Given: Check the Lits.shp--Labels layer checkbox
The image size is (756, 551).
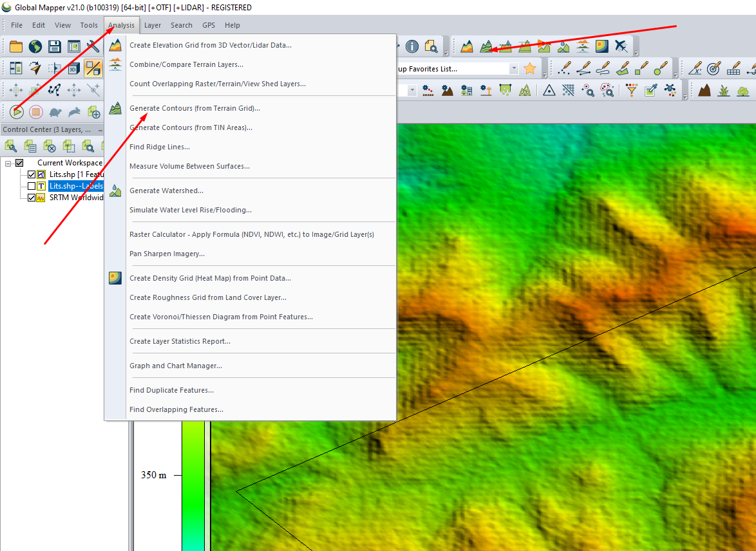Looking at the screenshot, I should click(32, 186).
